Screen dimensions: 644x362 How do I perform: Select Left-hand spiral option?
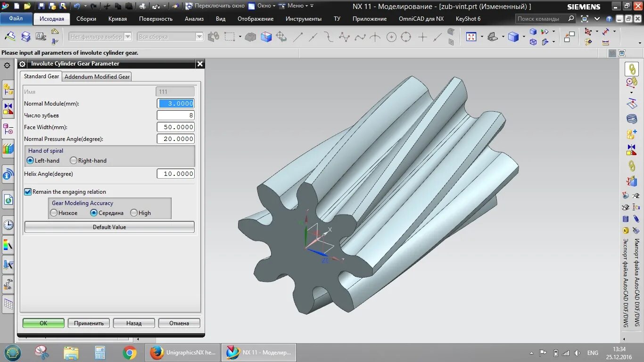coord(30,160)
